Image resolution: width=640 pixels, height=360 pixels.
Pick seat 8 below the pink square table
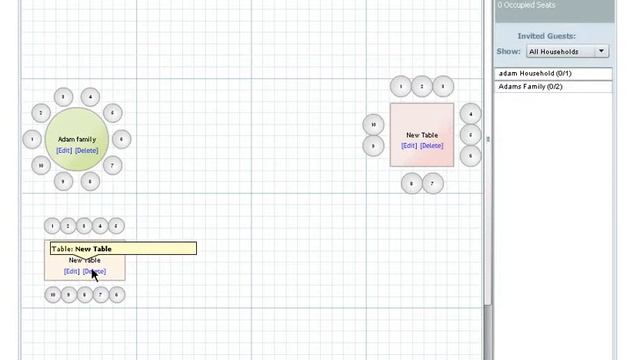[411, 183]
